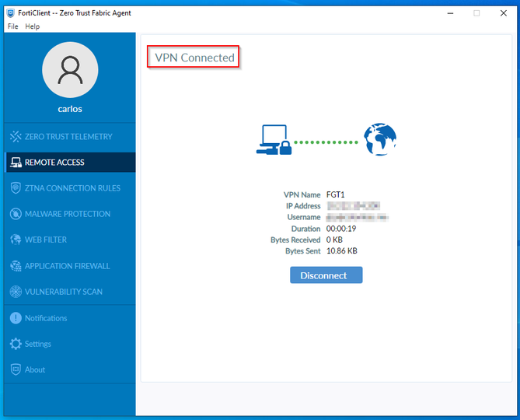This screenshot has height=420, width=520.
Task: Open the File menu
Action: [x=13, y=26]
